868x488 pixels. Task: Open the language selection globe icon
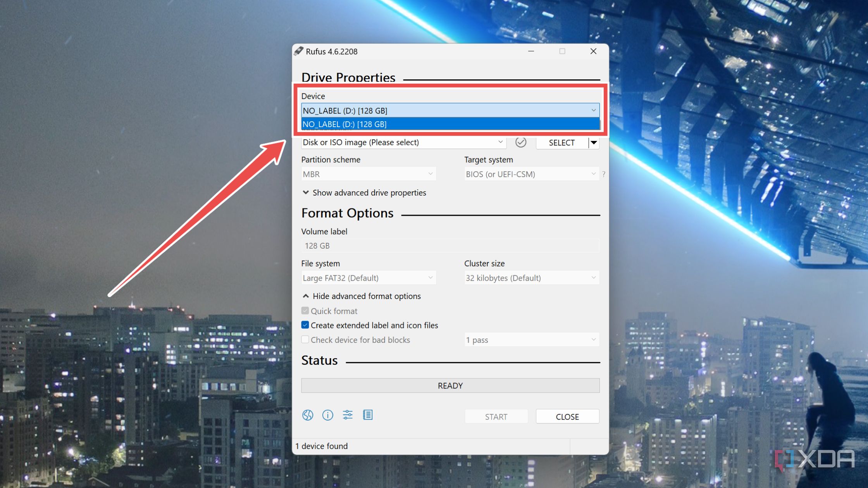[x=307, y=415]
